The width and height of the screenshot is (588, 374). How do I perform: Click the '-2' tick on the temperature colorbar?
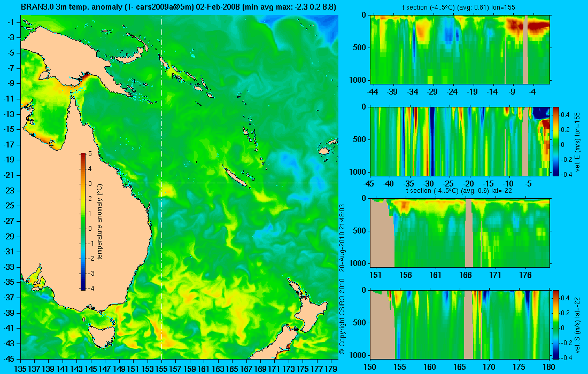(x=90, y=259)
